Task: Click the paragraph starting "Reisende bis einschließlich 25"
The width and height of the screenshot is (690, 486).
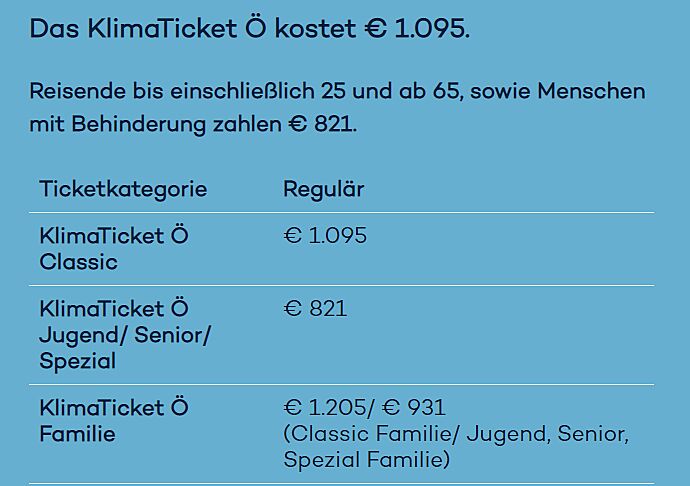Action: (x=337, y=92)
